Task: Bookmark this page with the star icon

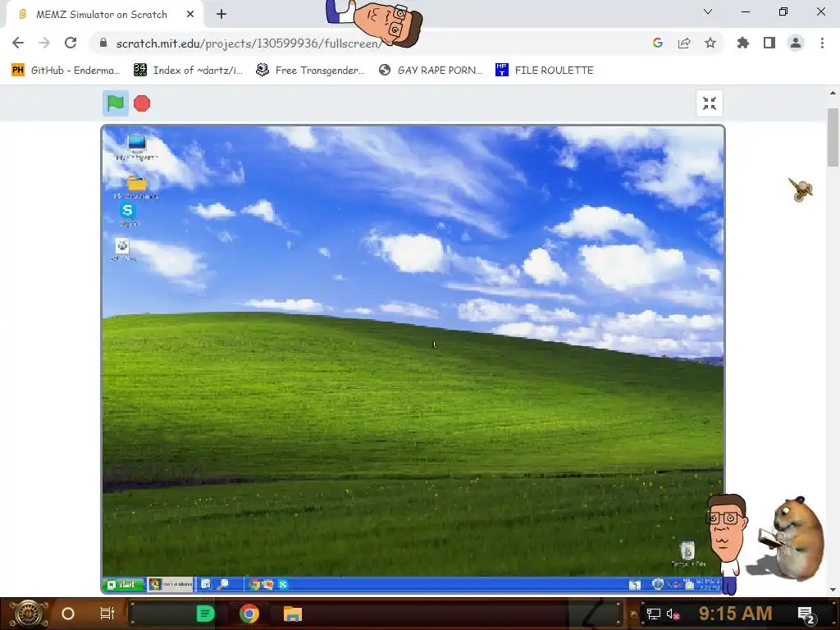Action: coord(710,43)
